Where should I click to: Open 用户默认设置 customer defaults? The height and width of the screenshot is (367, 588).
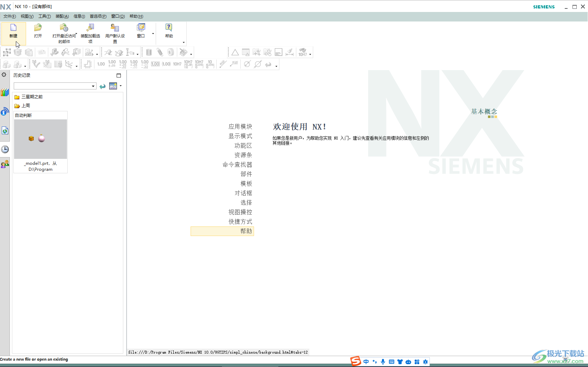click(x=115, y=27)
